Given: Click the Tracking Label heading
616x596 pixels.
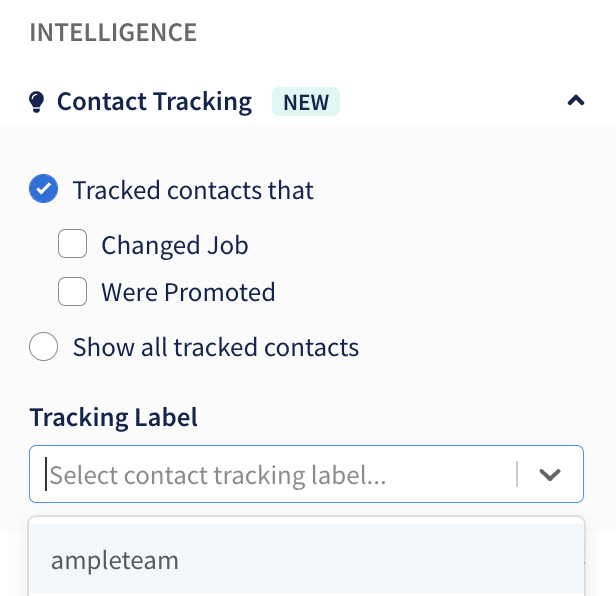Looking at the screenshot, I should pyautogui.click(x=114, y=417).
